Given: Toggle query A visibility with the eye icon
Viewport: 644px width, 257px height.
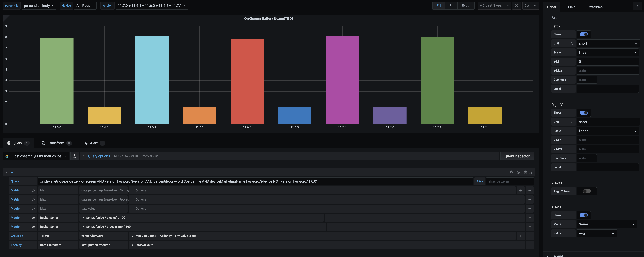Looking at the screenshot, I should coord(518,172).
